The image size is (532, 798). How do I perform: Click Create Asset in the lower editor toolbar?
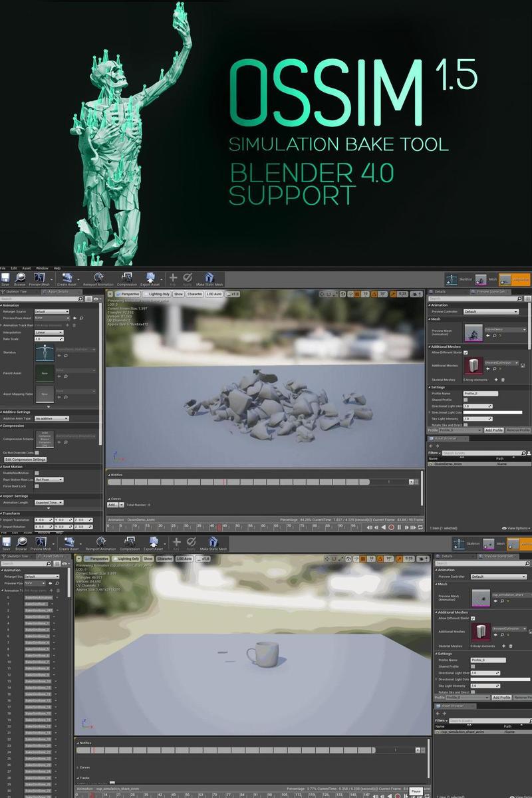[x=69, y=545]
